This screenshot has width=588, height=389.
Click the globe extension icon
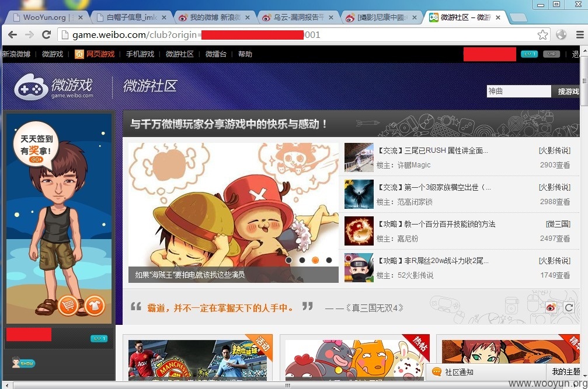pos(561,35)
